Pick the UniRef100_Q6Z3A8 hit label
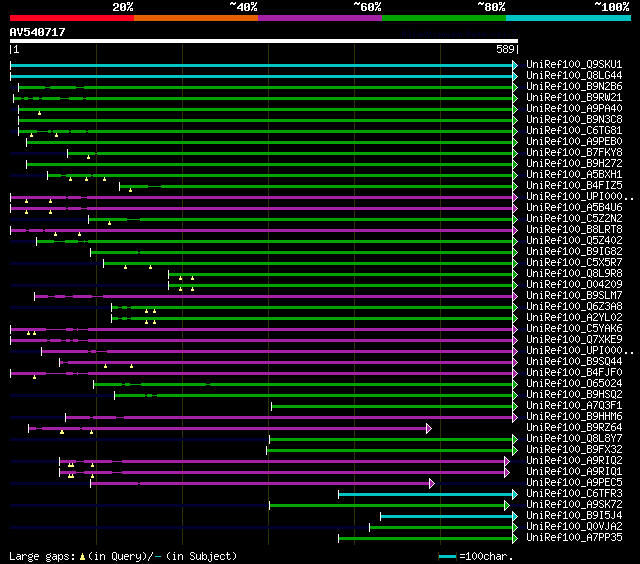 [574, 307]
